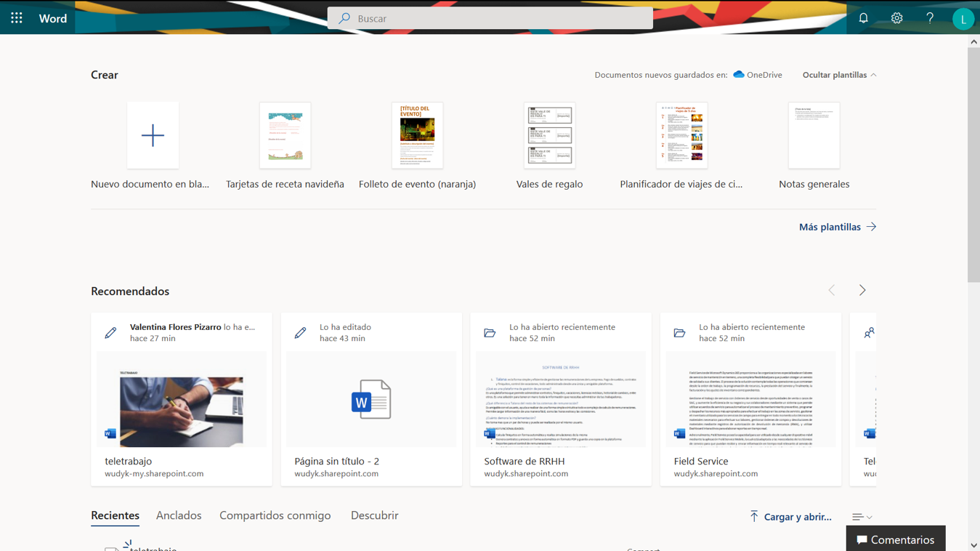Open the Comentarios feedback button
Image resolution: width=980 pixels, height=551 pixels.
pos(896,539)
